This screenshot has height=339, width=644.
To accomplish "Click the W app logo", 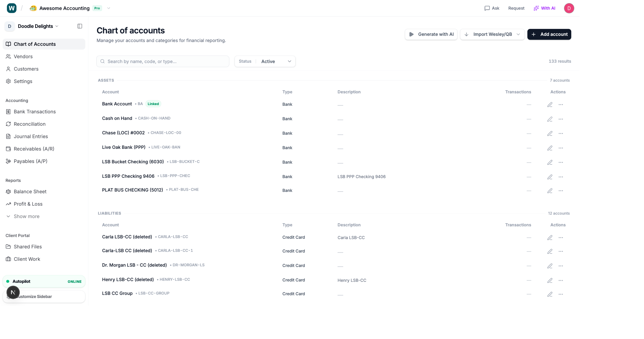I will click(x=12, y=8).
